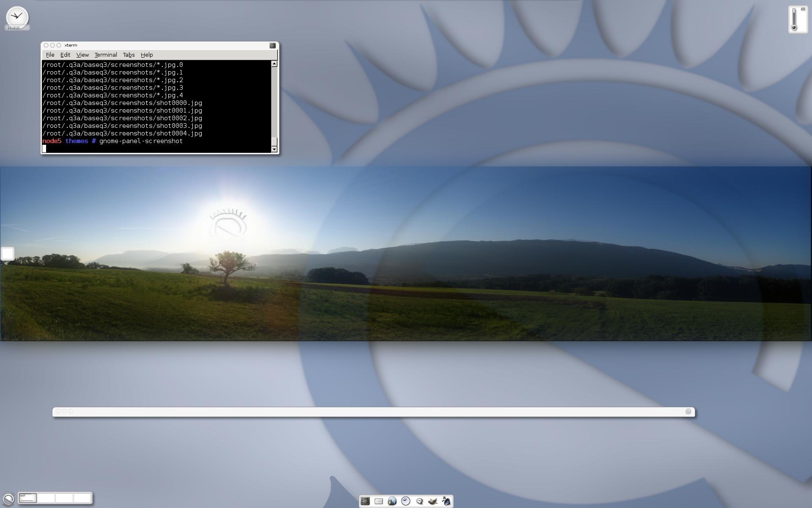Image resolution: width=812 pixels, height=508 pixels.
Task: Open the File menu in xterm
Action: 50,55
